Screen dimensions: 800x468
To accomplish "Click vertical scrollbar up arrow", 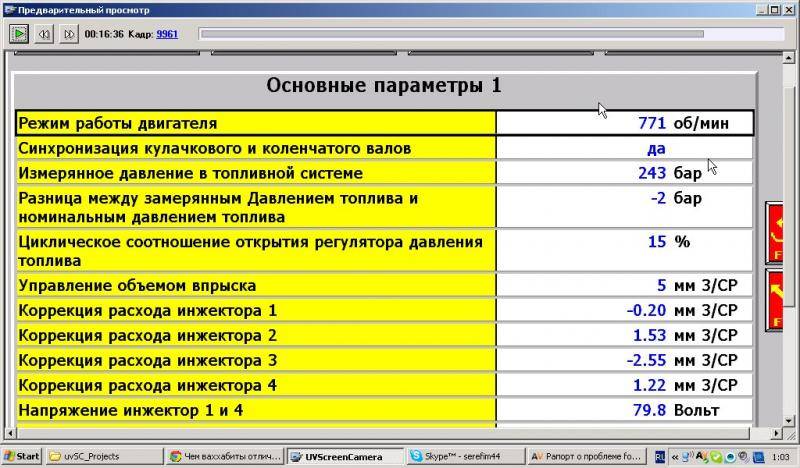I will pyautogui.click(x=789, y=58).
